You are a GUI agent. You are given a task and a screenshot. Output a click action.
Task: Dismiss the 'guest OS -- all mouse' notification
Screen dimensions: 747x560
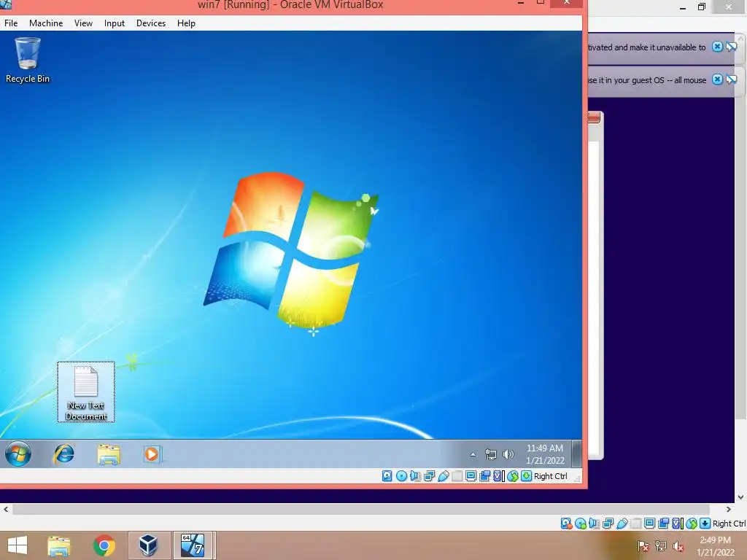click(x=717, y=79)
